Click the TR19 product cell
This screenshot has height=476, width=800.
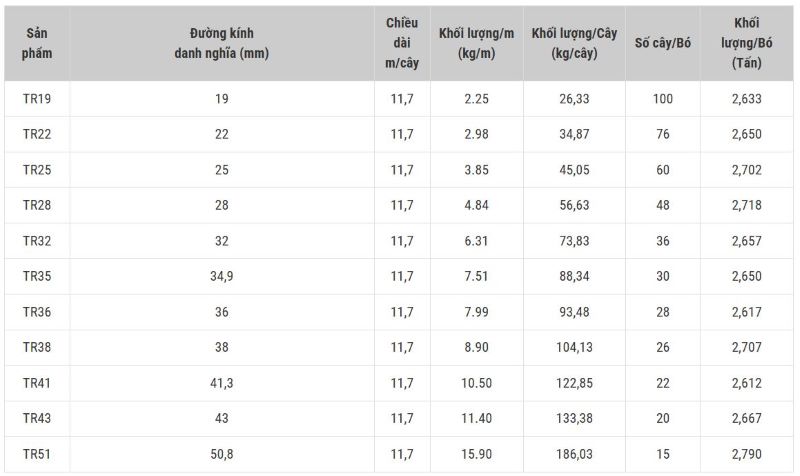[37, 99]
